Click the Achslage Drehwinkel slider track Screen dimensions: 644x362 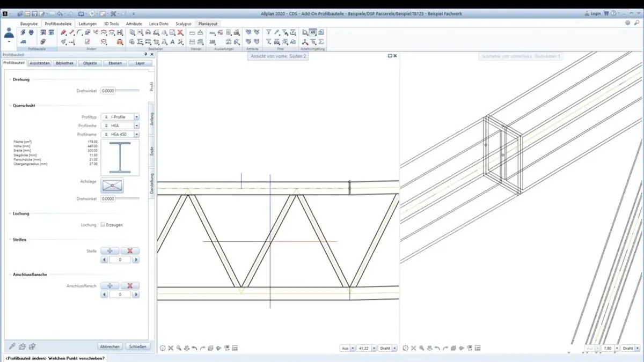click(x=128, y=198)
